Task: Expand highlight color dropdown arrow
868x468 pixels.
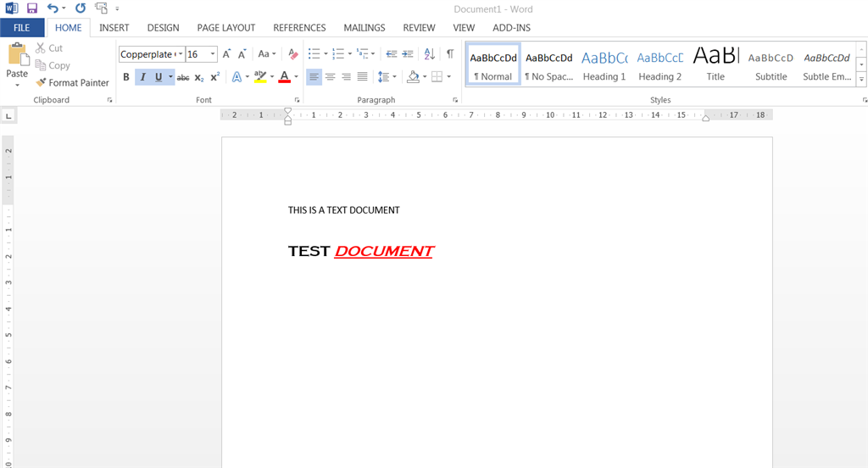Action: pos(272,77)
